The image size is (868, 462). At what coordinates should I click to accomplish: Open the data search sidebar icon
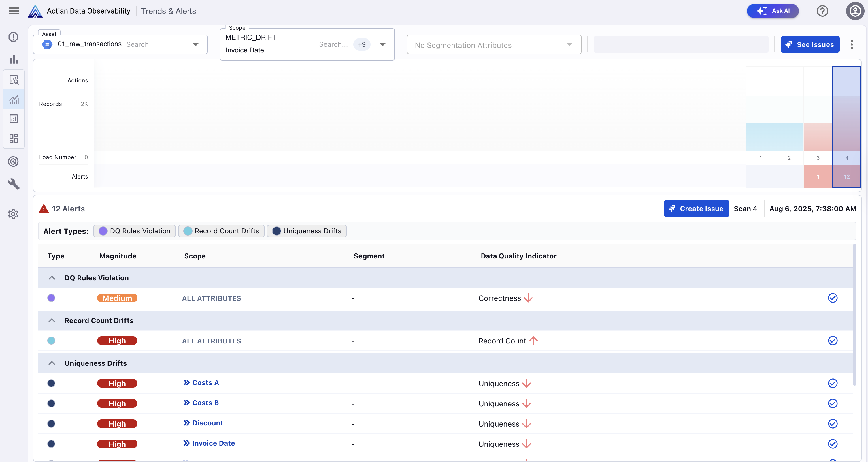(14, 80)
